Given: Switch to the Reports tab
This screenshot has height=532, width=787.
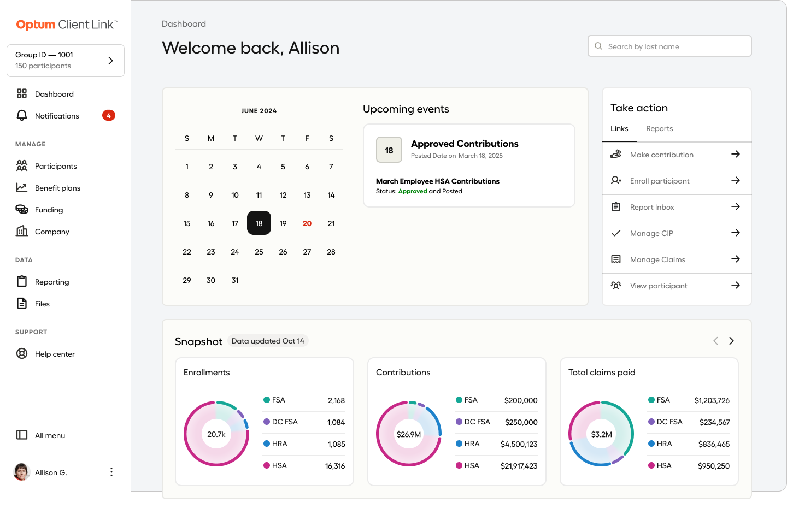Looking at the screenshot, I should pyautogui.click(x=659, y=129).
